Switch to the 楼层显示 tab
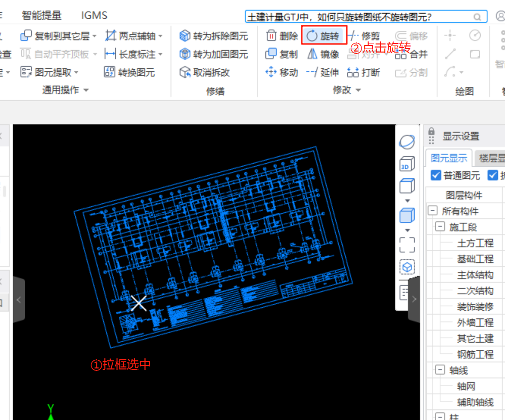This screenshot has width=505, height=420. point(490,158)
